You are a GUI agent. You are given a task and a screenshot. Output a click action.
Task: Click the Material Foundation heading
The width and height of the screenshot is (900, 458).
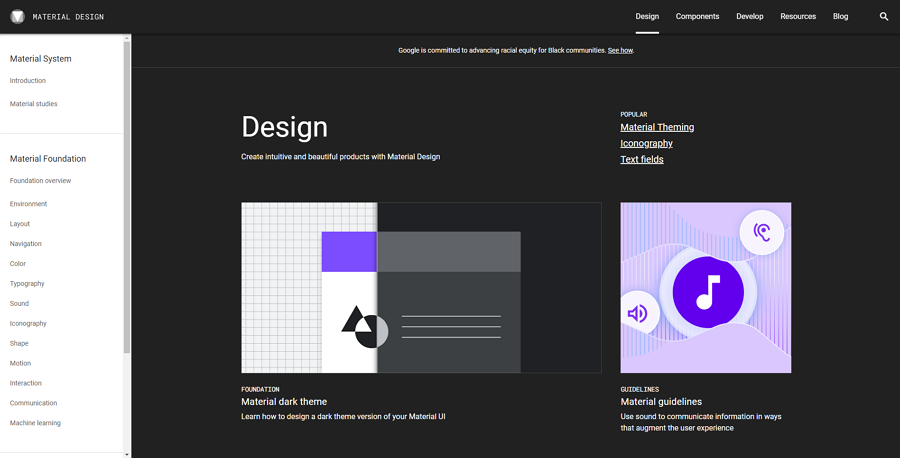(x=48, y=159)
